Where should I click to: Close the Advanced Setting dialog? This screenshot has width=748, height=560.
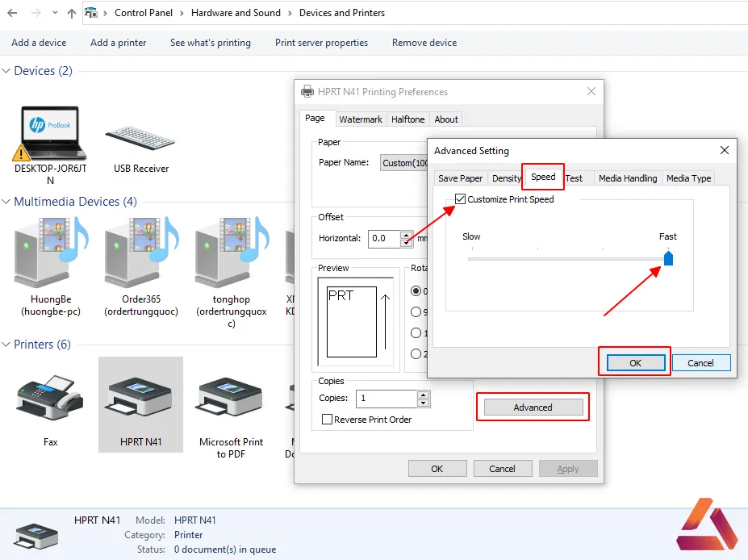724,150
